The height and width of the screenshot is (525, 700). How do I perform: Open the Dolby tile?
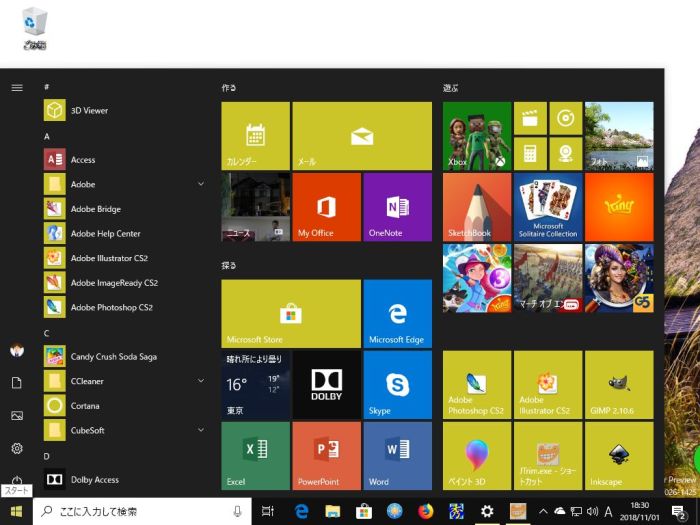[326, 384]
